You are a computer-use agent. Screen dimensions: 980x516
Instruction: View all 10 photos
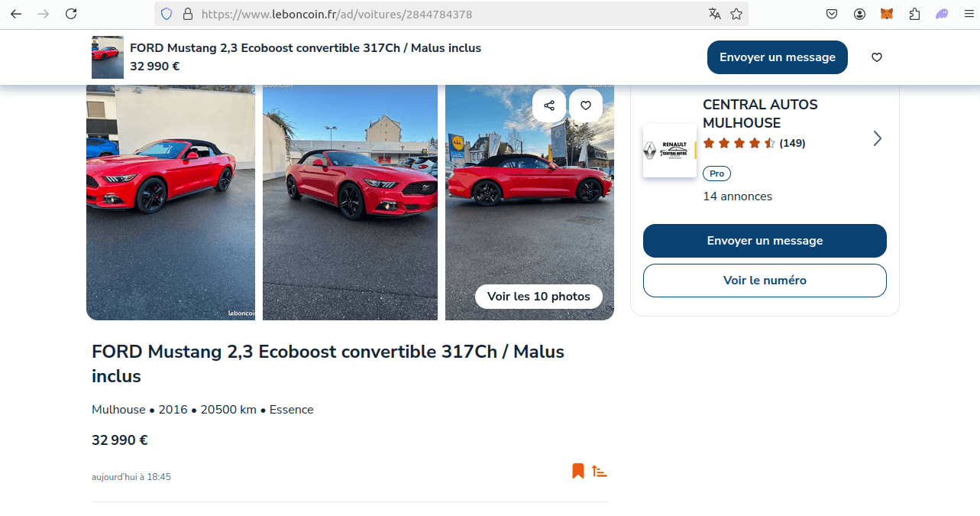coord(539,297)
